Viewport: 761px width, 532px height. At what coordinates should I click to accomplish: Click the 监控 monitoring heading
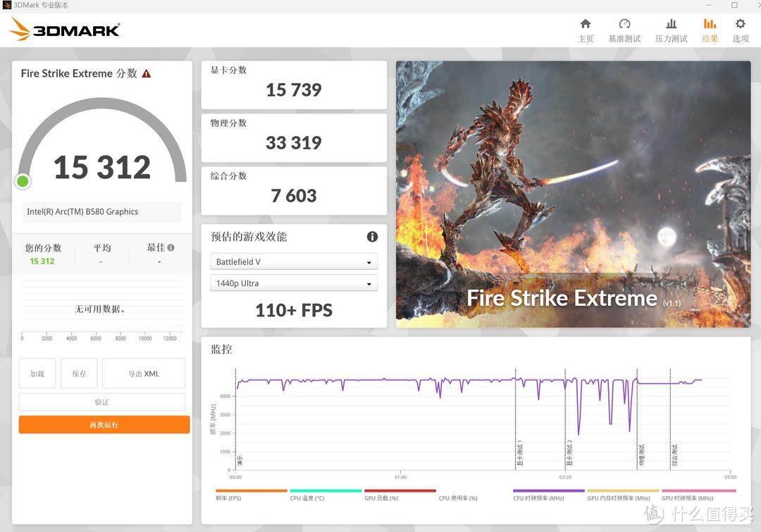[x=221, y=349]
